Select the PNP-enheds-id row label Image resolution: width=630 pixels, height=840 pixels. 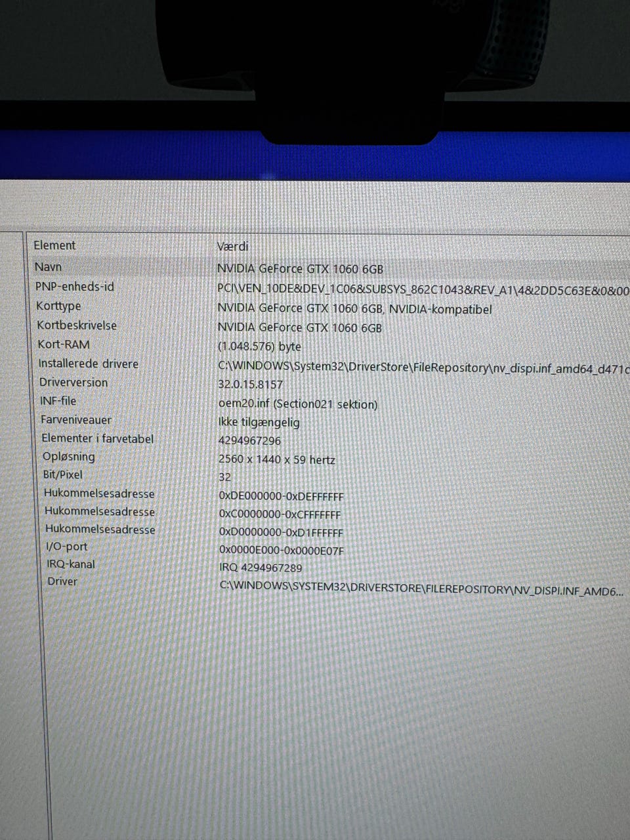tap(74, 287)
